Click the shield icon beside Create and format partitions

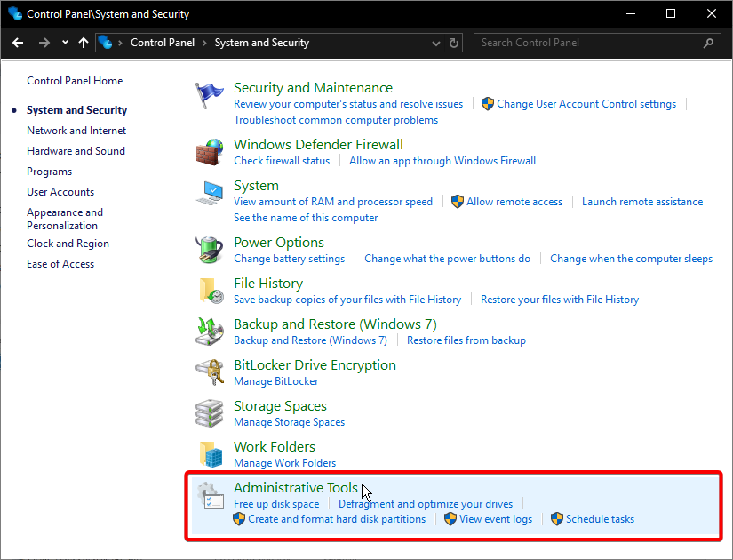(x=239, y=519)
